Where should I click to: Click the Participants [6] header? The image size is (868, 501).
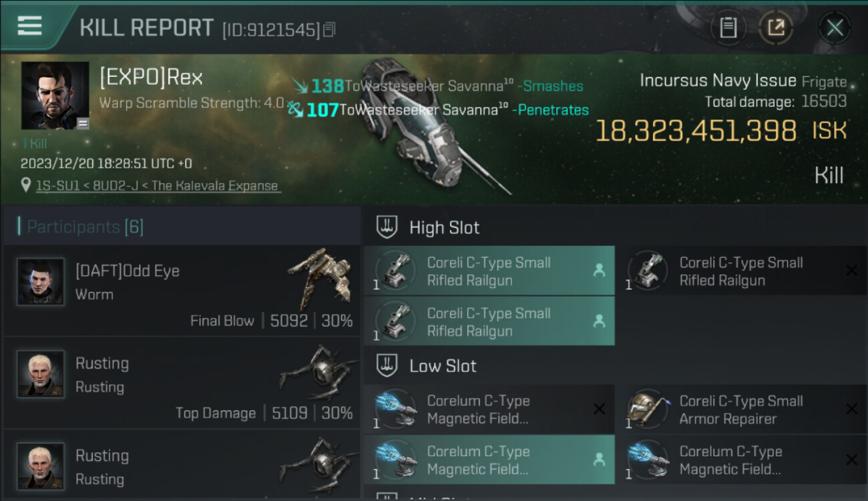(x=85, y=227)
